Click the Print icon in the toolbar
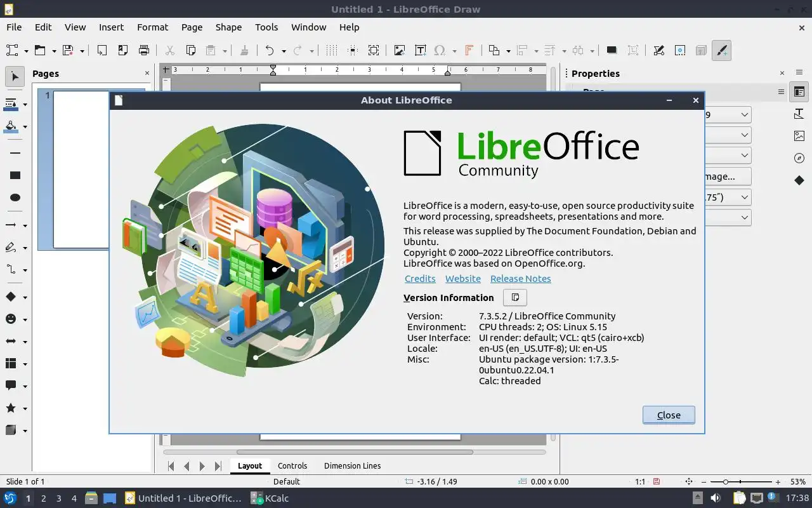 pos(144,50)
